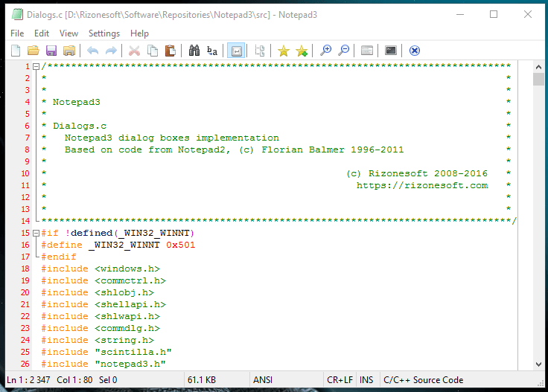Open the Settings menu

pyautogui.click(x=103, y=33)
